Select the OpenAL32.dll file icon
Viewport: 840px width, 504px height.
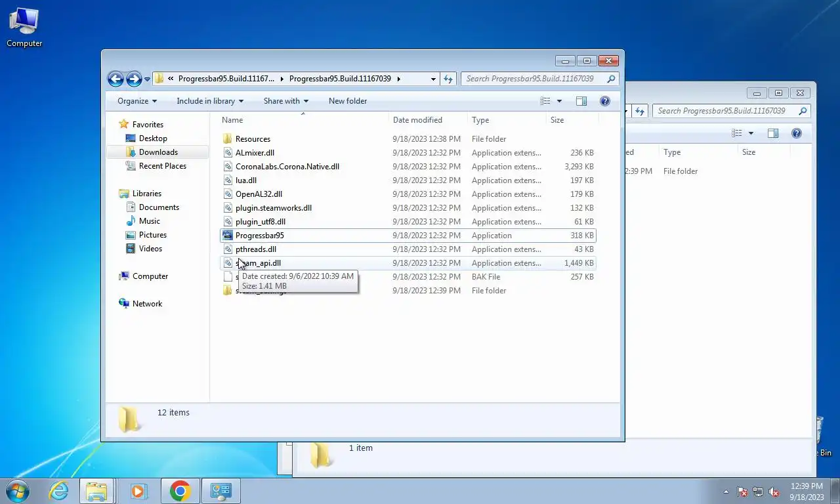[228, 194]
